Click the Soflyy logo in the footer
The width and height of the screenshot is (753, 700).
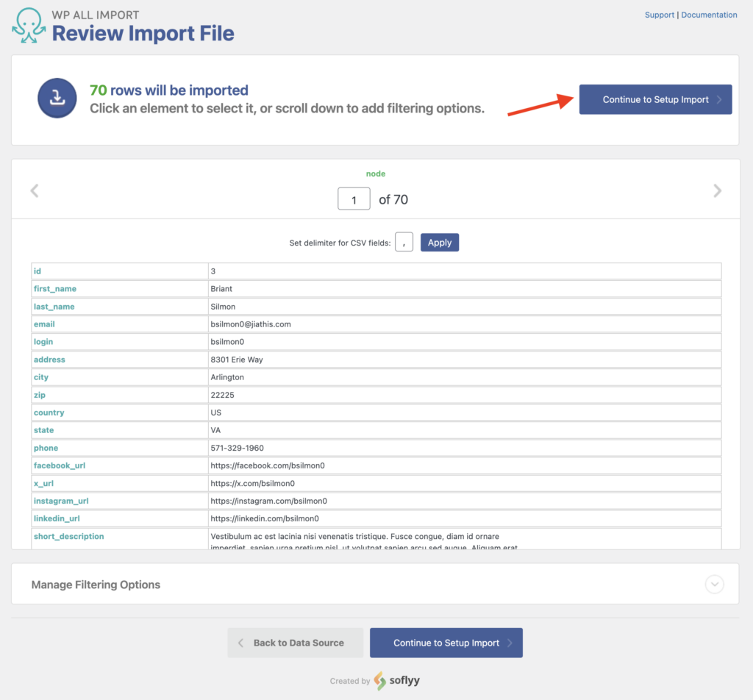point(396,681)
